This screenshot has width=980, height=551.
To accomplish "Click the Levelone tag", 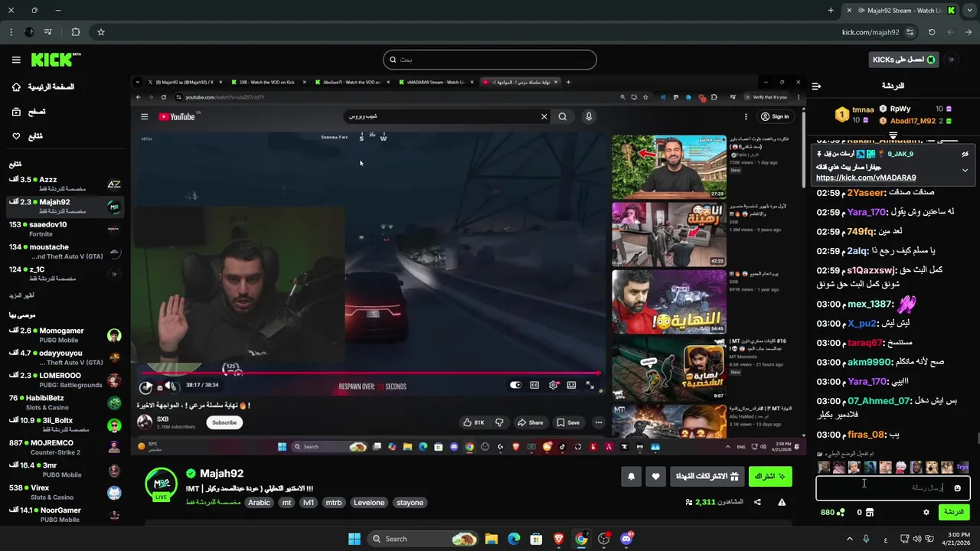I will coord(369,503).
